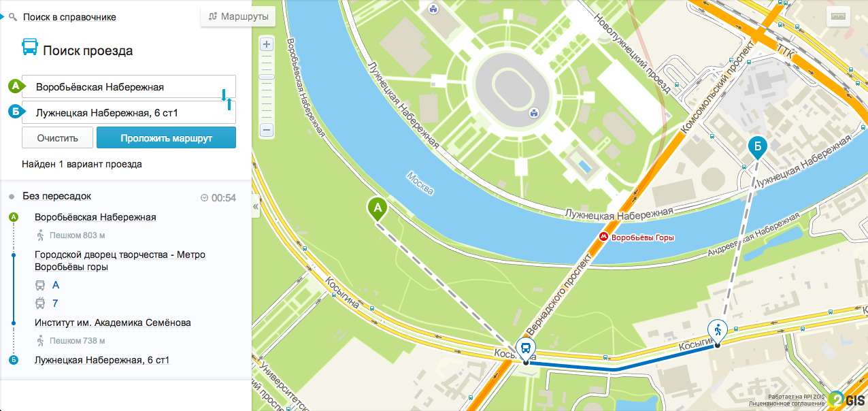The image size is (868, 411).
Task: Click the pedestrian marker on map
Action: pos(717,330)
